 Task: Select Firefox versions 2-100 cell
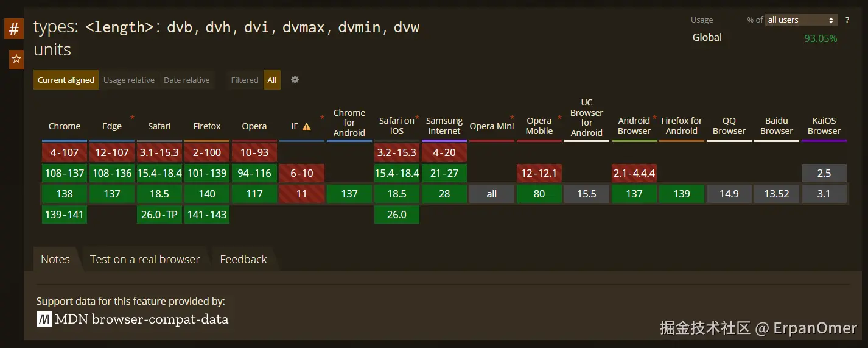click(207, 152)
